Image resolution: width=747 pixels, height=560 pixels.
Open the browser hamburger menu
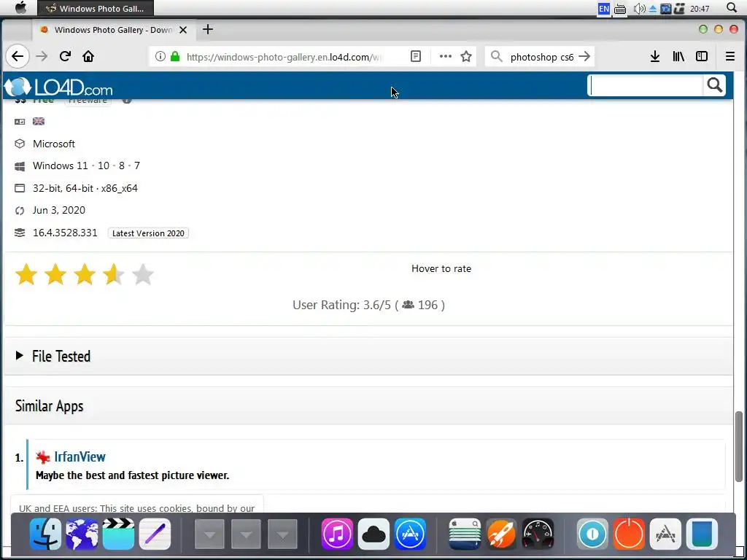(729, 57)
